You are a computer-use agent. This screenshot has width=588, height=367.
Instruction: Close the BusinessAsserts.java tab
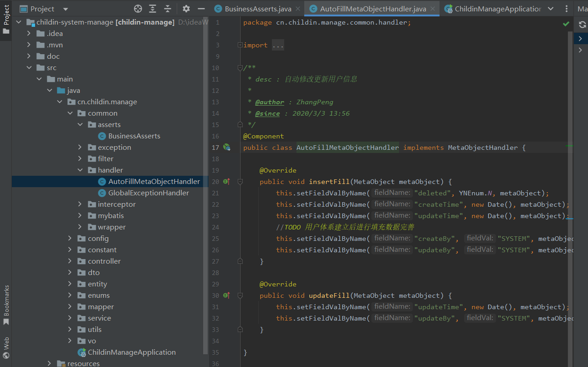[x=297, y=9]
